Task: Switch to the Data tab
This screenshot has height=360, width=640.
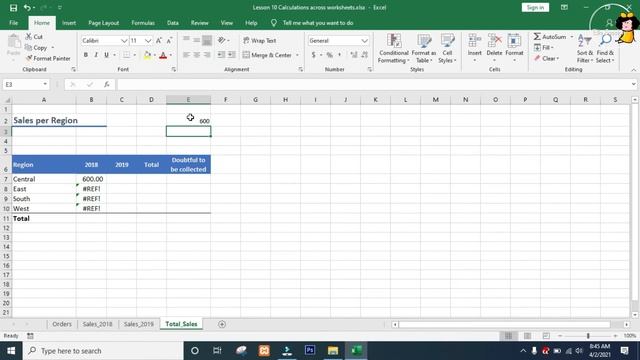Action: (173, 23)
